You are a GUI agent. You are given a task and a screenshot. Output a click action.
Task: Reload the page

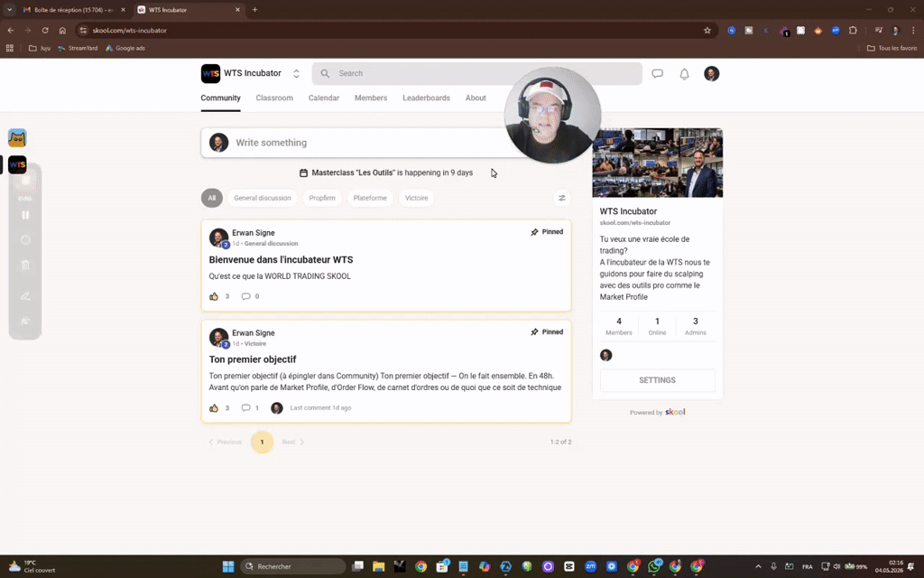[45, 30]
